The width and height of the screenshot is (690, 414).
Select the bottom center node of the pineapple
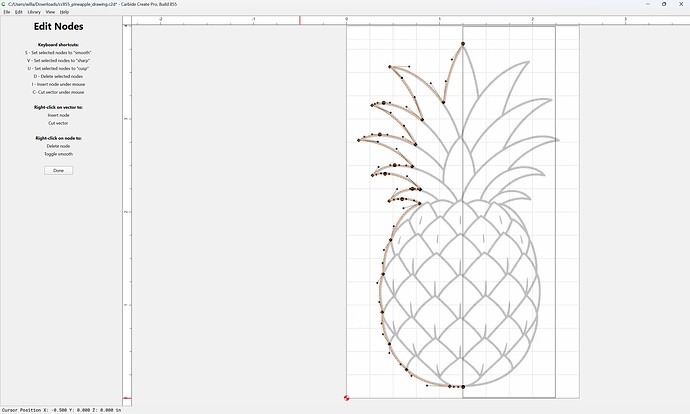463,387
